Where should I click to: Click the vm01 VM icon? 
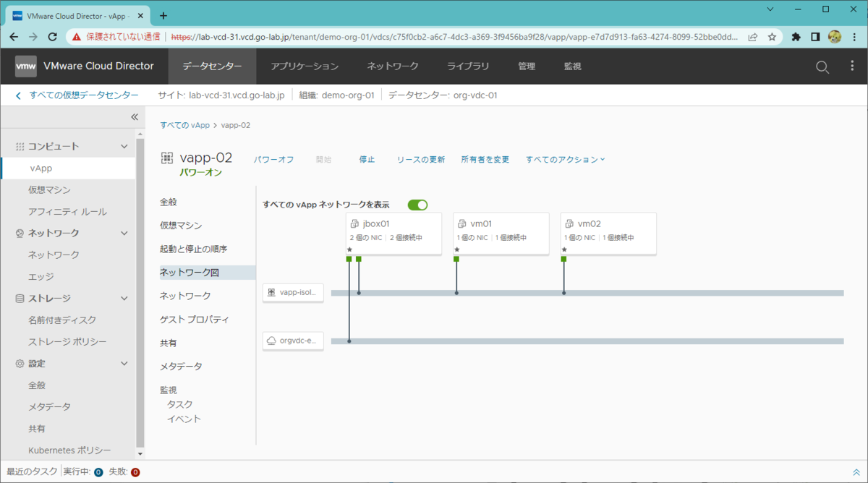click(x=461, y=224)
